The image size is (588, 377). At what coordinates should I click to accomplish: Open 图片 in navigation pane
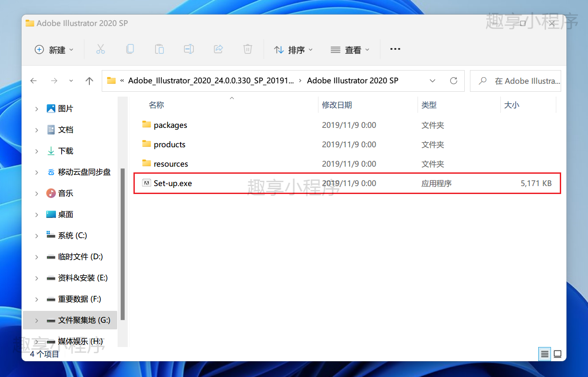(x=66, y=108)
